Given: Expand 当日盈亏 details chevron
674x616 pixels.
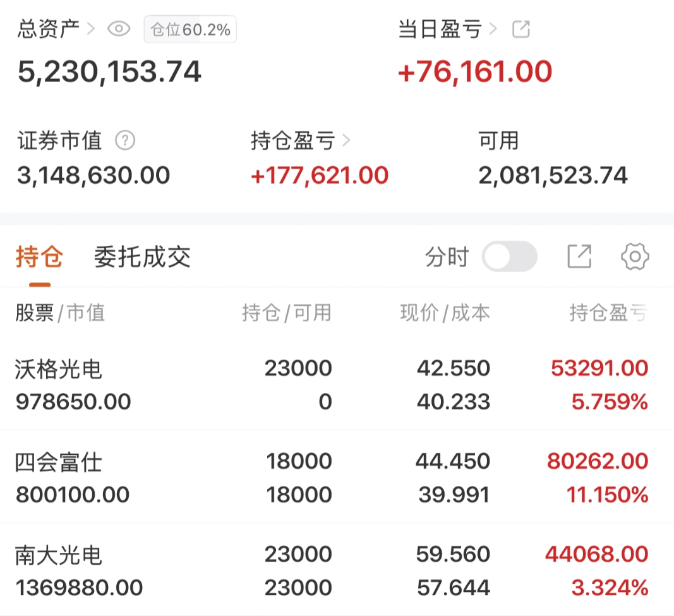Looking at the screenshot, I should (493, 29).
